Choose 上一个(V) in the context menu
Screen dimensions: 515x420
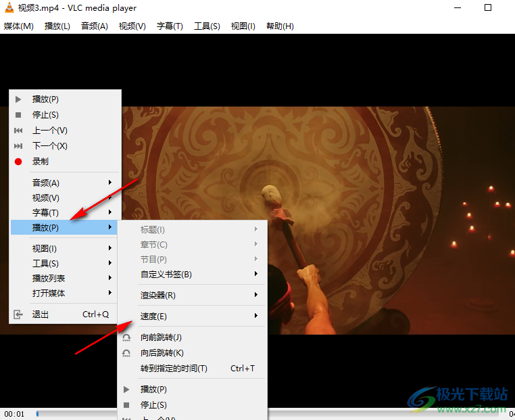point(64,131)
